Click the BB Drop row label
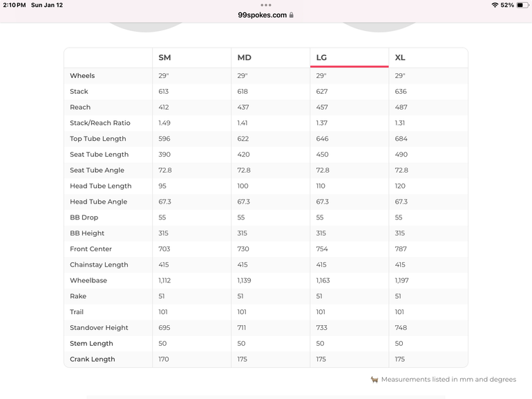 tap(84, 217)
